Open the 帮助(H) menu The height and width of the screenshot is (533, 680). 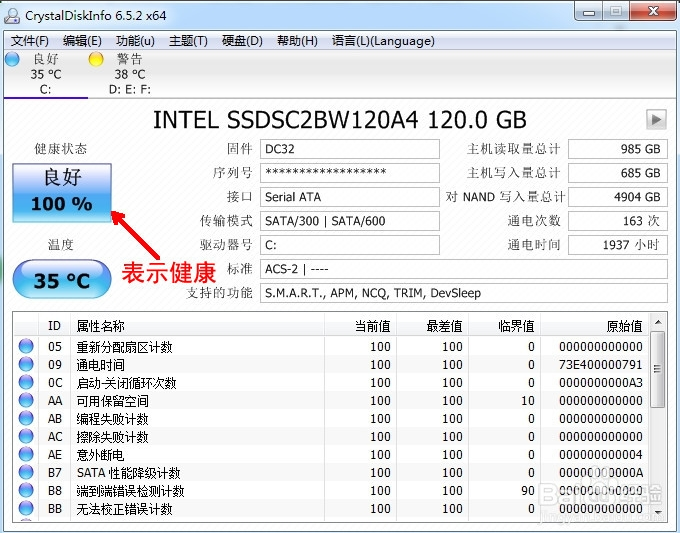297,41
